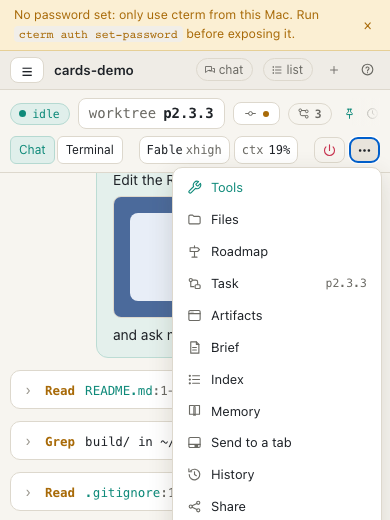
Task: Expand the Read README.md tool call
Action: (x=28, y=391)
